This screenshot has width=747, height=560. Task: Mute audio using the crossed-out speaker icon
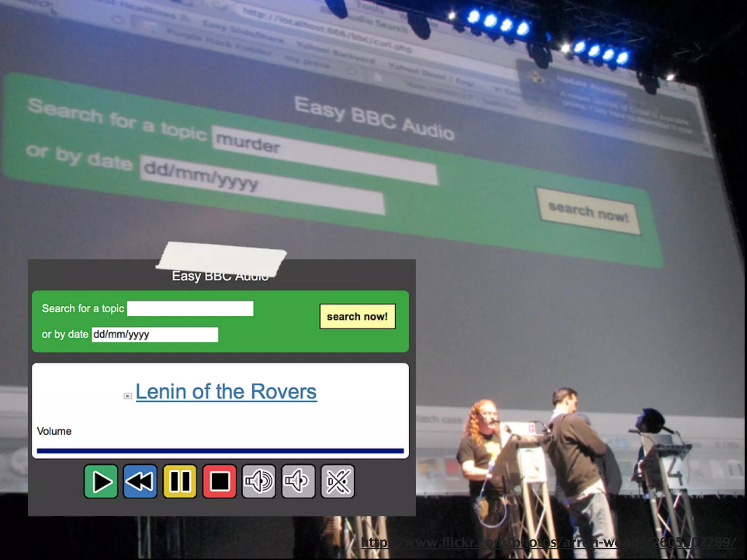[337, 481]
